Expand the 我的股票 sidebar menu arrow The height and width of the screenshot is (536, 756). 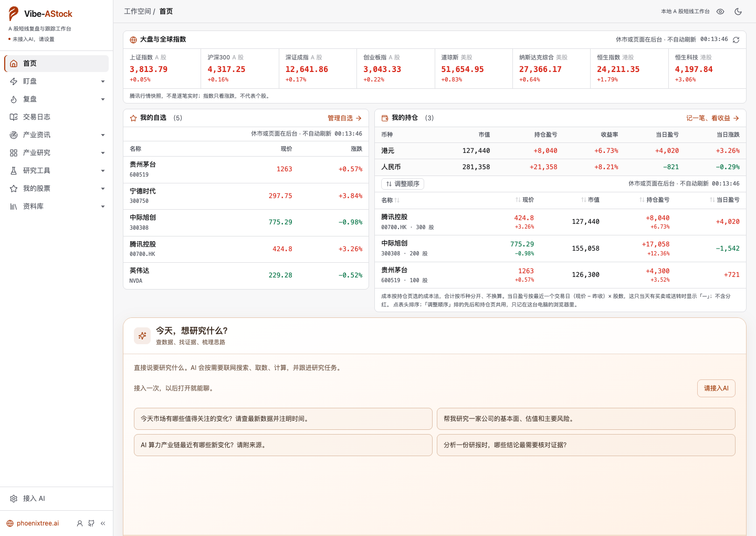pos(103,189)
